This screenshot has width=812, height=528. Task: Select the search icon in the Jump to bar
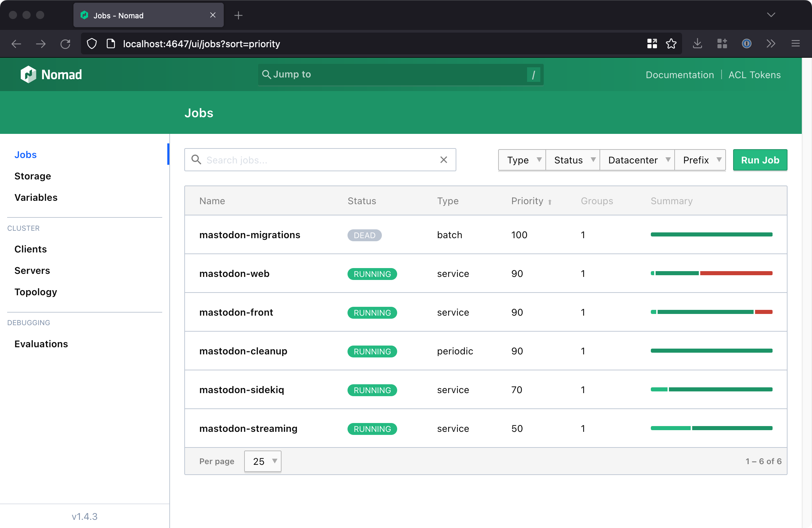(x=267, y=74)
